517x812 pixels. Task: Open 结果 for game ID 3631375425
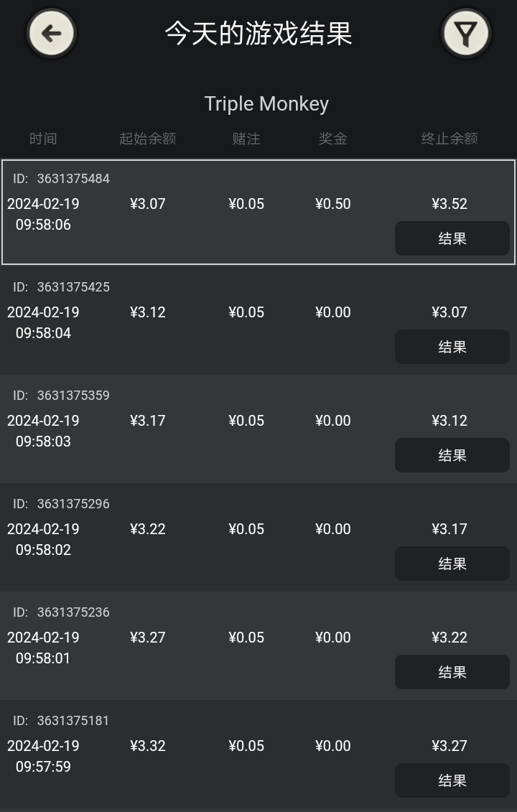pos(452,347)
